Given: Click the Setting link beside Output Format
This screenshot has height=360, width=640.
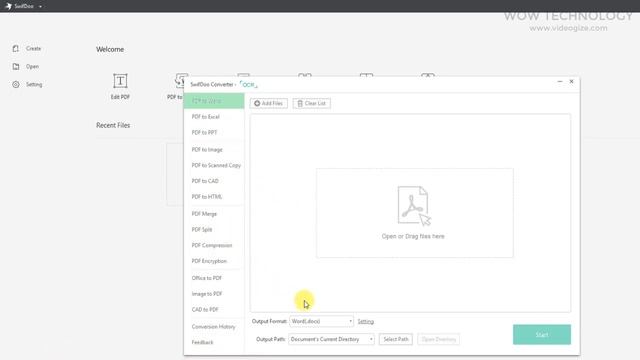Looking at the screenshot, I should tap(365, 322).
